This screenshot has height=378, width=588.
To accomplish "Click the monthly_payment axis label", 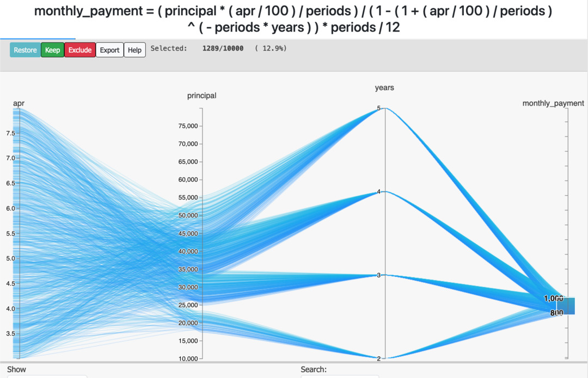I will [x=553, y=103].
